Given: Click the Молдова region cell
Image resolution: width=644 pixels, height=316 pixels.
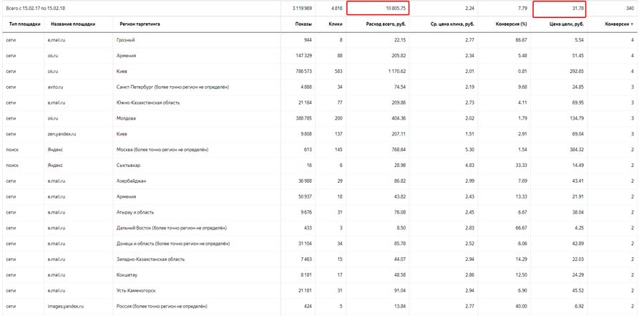Looking at the screenshot, I should coord(126,118).
